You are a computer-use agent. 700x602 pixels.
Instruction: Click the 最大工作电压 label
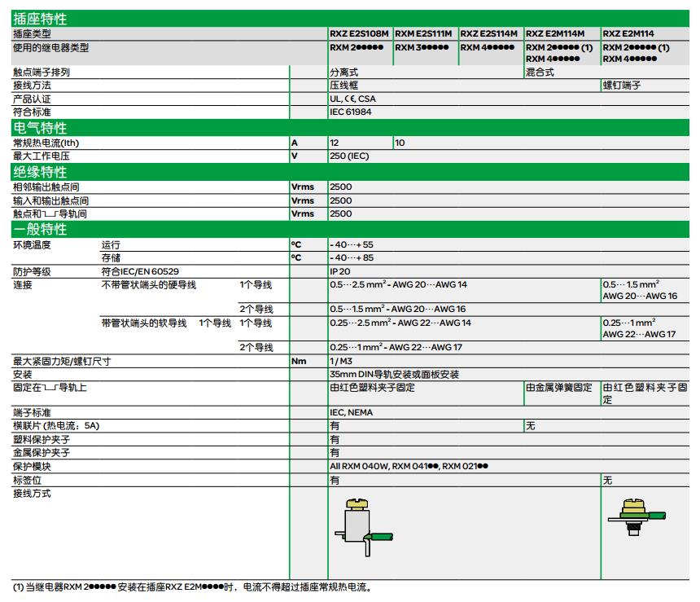click(x=41, y=156)
